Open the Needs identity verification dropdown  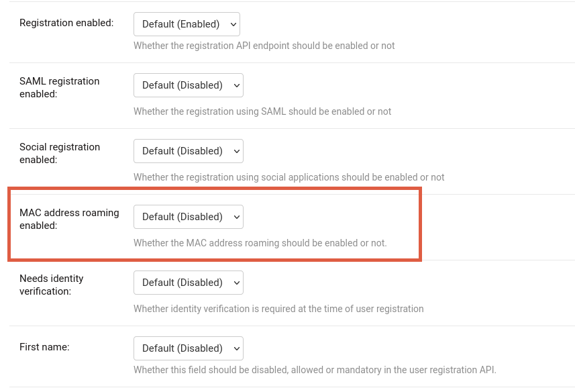tap(188, 282)
